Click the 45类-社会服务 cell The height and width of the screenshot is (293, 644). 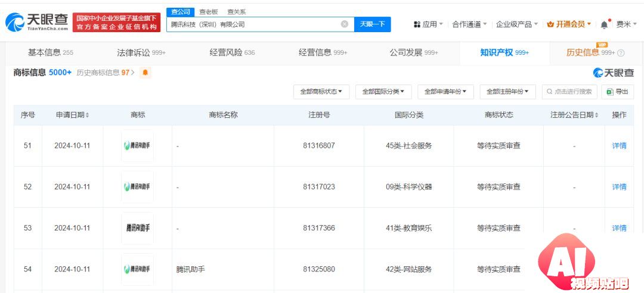tap(408, 146)
